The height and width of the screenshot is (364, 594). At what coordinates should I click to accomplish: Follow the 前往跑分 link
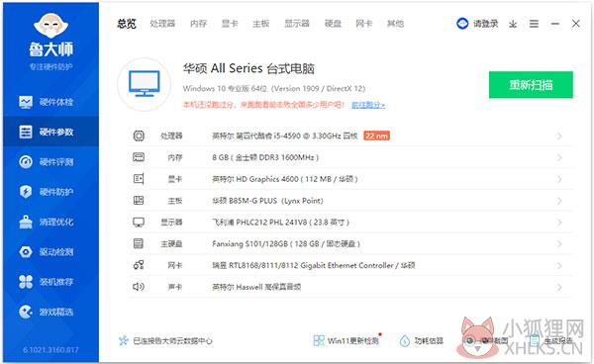[x=368, y=105]
